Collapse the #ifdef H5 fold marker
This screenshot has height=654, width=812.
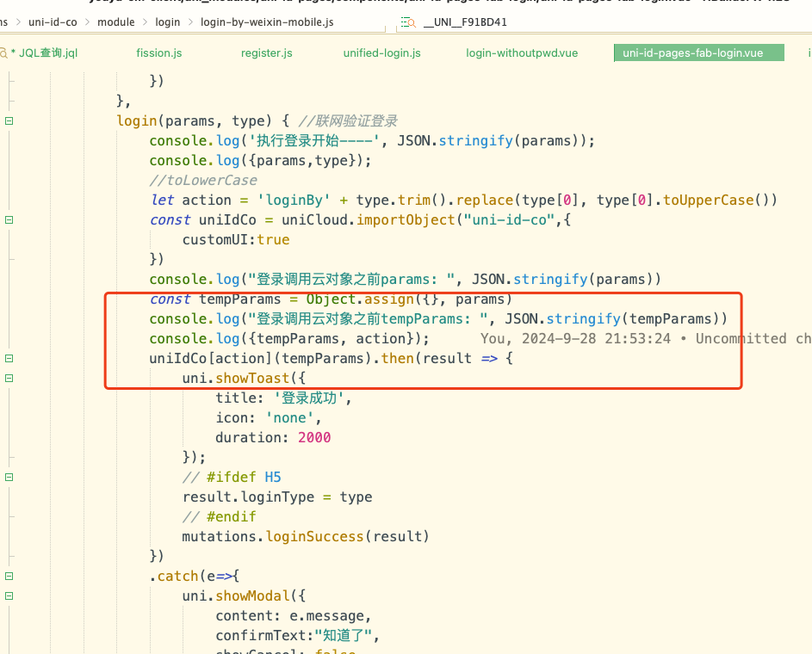9,477
